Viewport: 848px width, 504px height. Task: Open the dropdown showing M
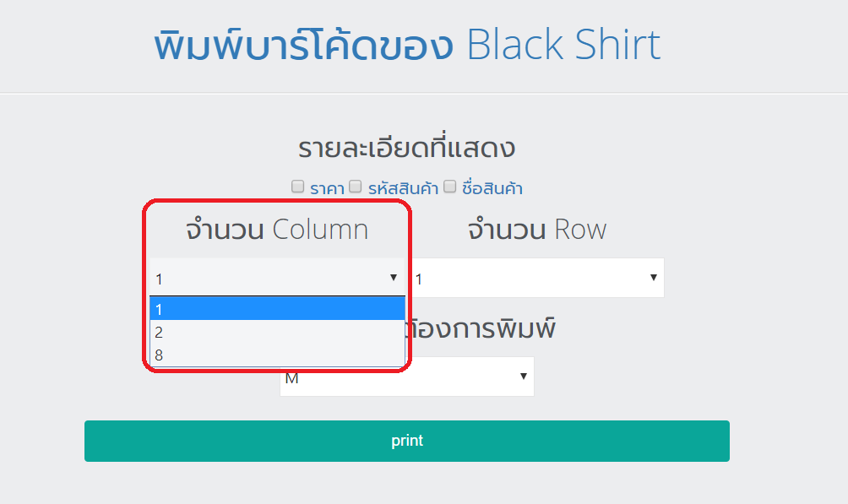[x=405, y=378]
